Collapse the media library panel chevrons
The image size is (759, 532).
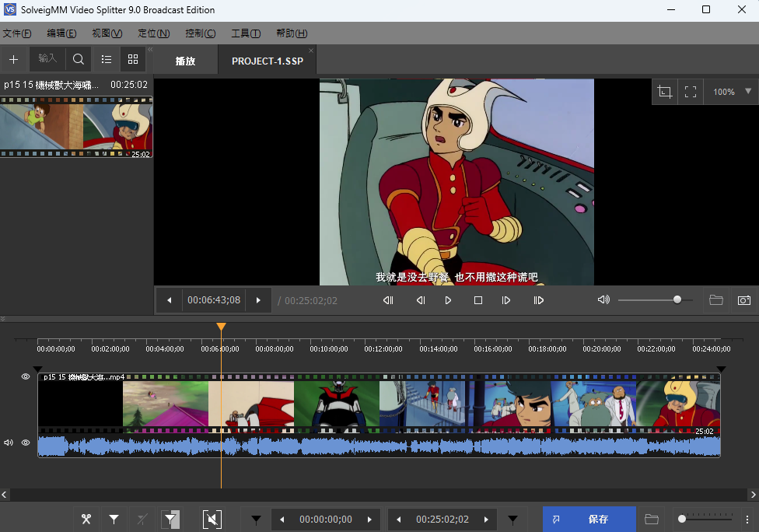click(150, 49)
